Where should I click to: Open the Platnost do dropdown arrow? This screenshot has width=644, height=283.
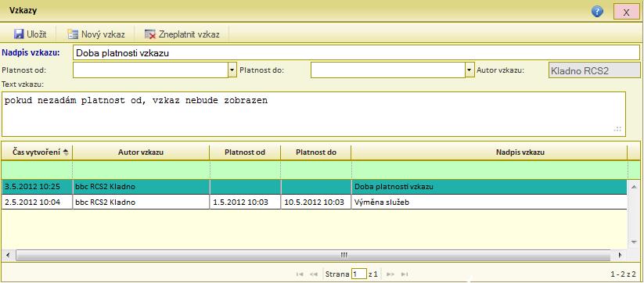point(470,70)
